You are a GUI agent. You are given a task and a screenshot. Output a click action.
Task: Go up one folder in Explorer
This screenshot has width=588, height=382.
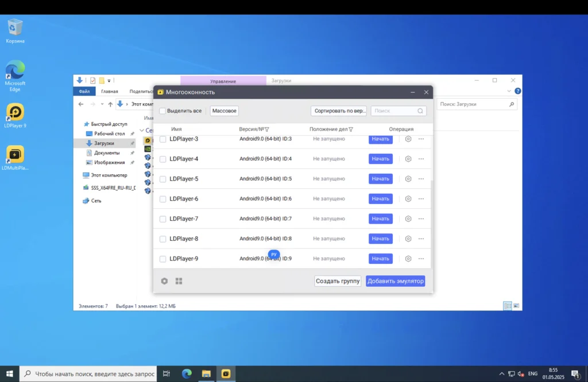point(110,104)
